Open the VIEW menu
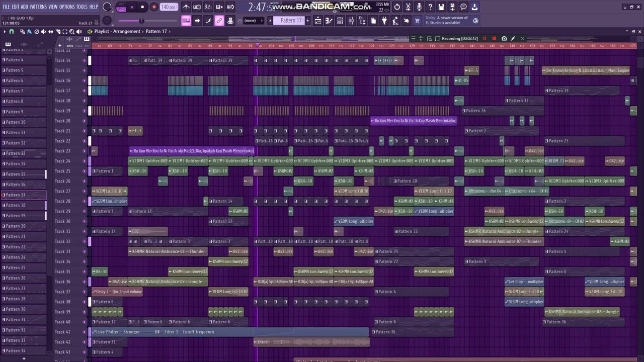This screenshot has height=362, width=644. click(x=53, y=7)
